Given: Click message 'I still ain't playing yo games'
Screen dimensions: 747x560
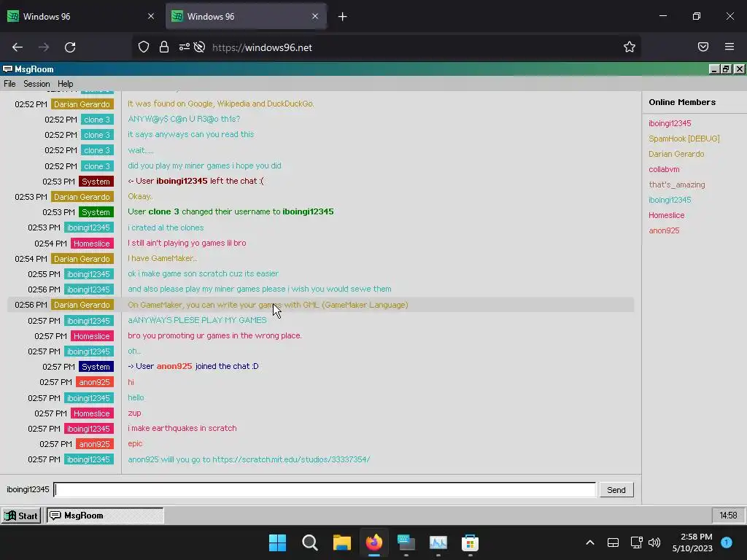Looking at the screenshot, I should pyautogui.click(x=187, y=243).
